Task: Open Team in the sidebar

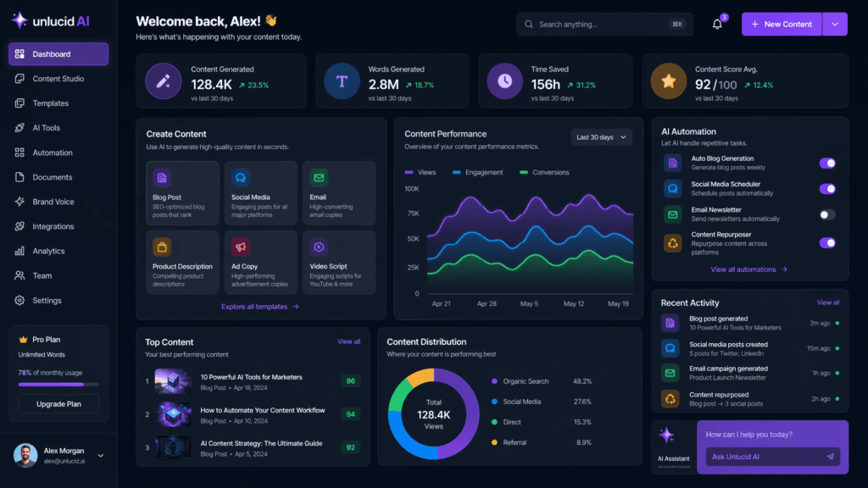Action: (x=58, y=275)
